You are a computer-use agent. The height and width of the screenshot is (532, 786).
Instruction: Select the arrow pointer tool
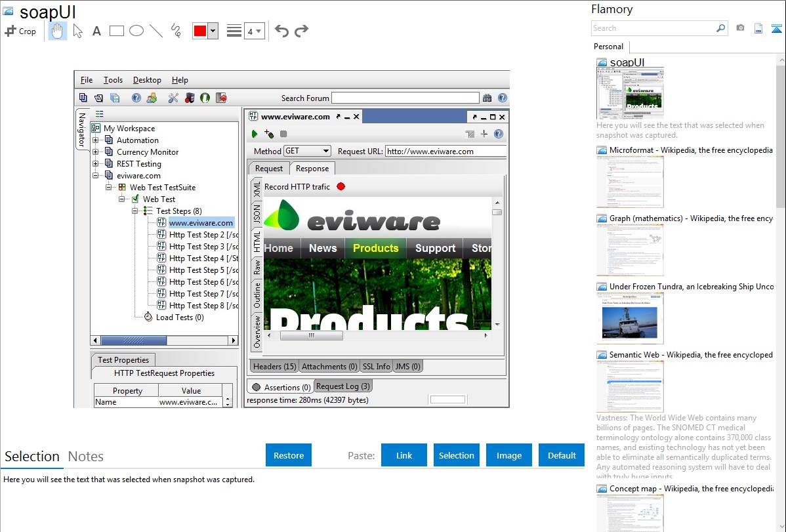point(77,31)
